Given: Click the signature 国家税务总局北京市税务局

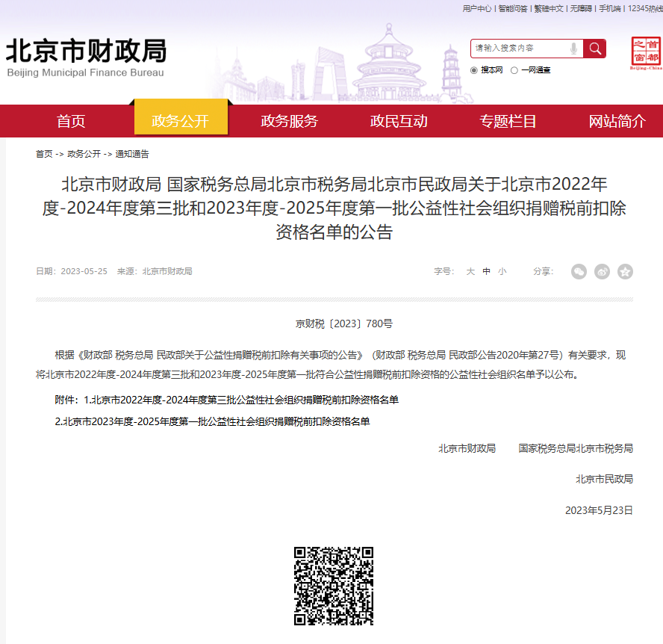Looking at the screenshot, I should [576, 448].
